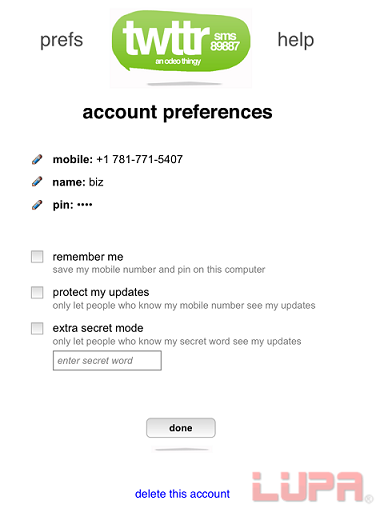This screenshot has width=381, height=514.
Task: Enable the remember me checkbox
Action: pos(37,257)
